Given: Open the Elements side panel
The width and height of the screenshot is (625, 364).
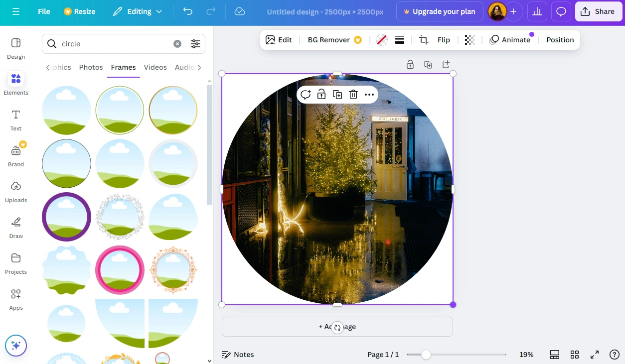Looking at the screenshot, I should point(16,84).
